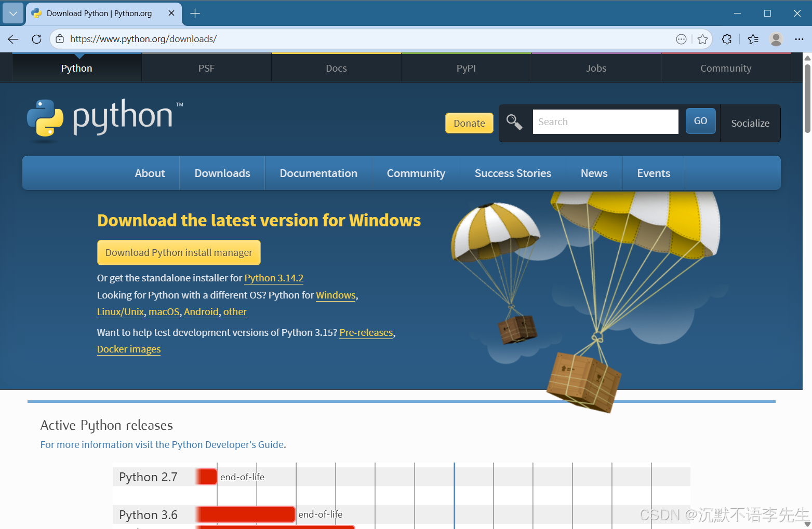
Task: Click Download Python install manager button
Action: pos(179,253)
